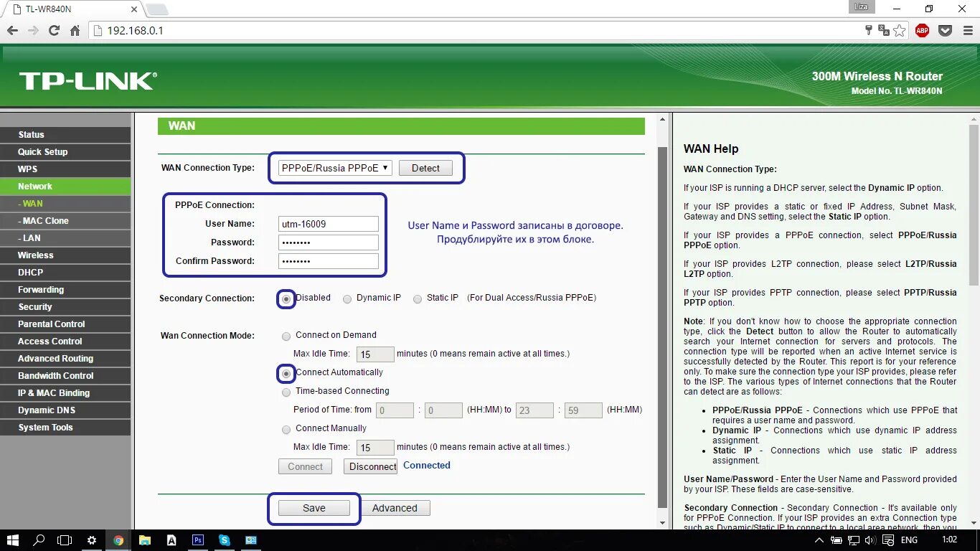Click the Password field
The width and height of the screenshot is (980, 551).
[329, 242]
